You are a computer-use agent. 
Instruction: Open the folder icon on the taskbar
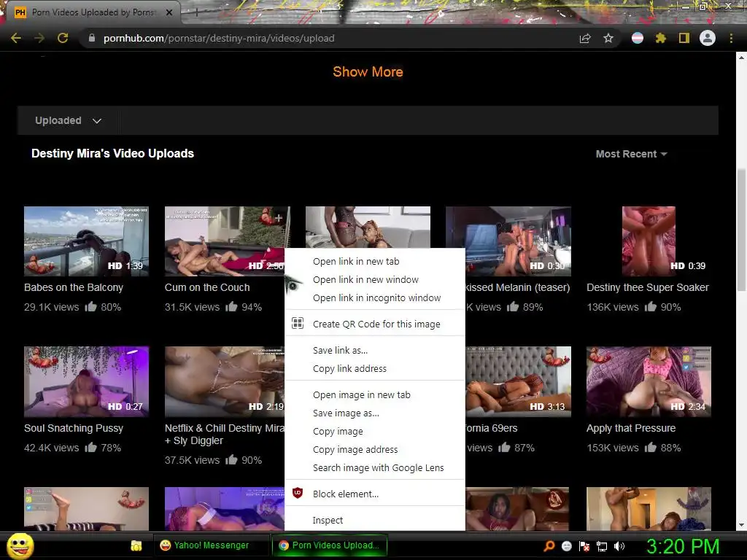[136, 545]
